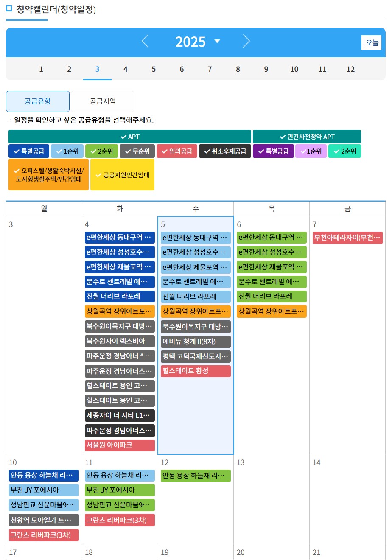Click the 그란츠 리버파크(3차) entry on day 11
This screenshot has height=560, width=392.
(x=120, y=520)
